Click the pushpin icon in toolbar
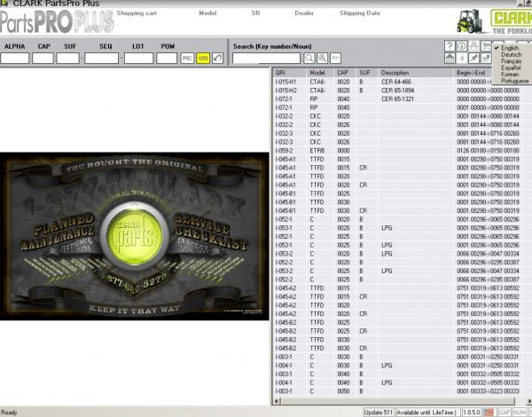532x417 pixels. point(474,58)
